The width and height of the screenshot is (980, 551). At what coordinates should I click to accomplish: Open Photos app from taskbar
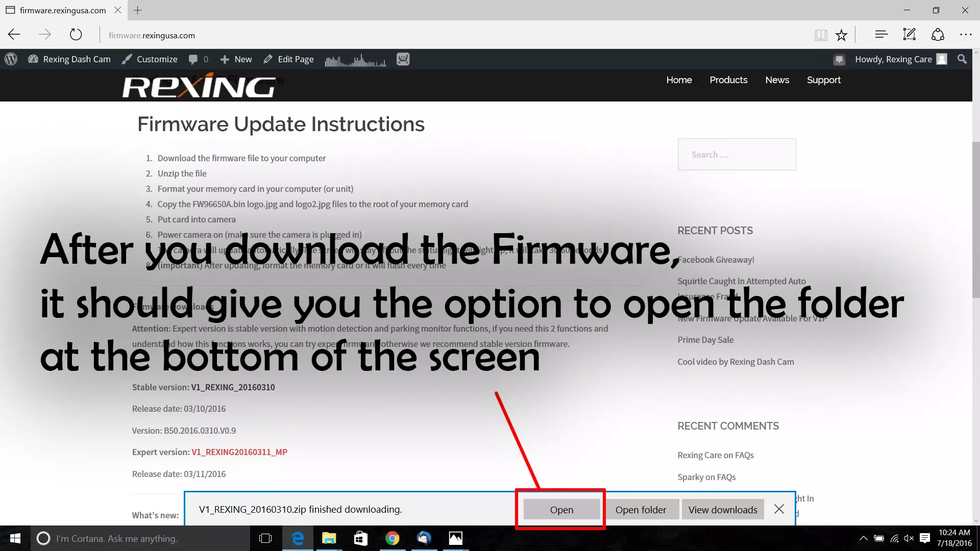click(455, 538)
